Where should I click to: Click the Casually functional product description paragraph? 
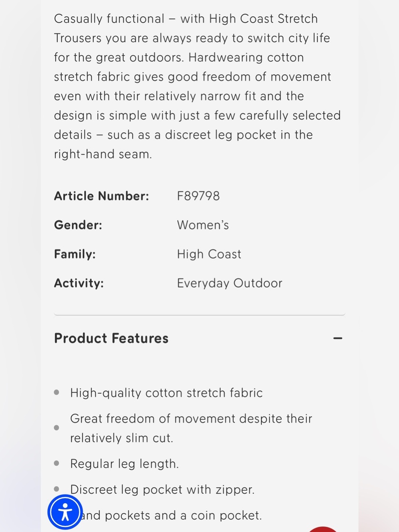point(197,86)
